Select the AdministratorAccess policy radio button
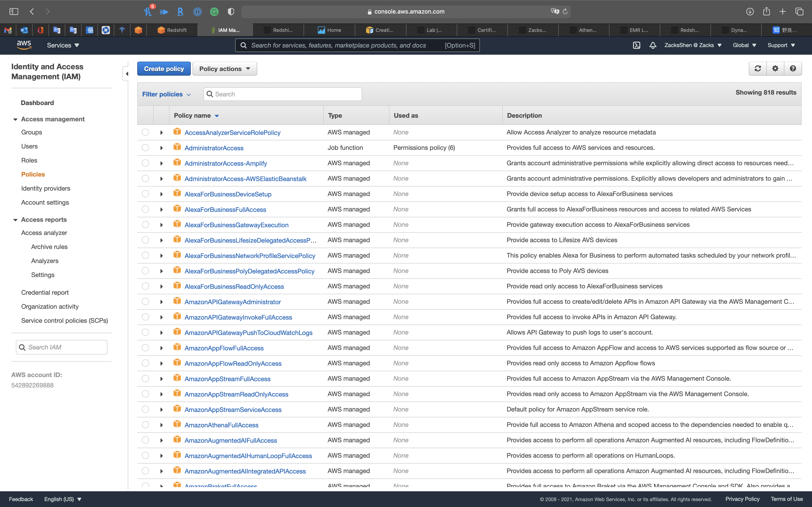The image size is (812, 507). click(x=145, y=148)
